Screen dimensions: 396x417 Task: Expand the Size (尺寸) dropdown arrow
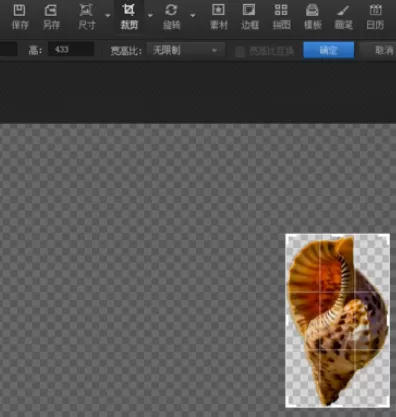pyautogui.click(x=108, y=16)
